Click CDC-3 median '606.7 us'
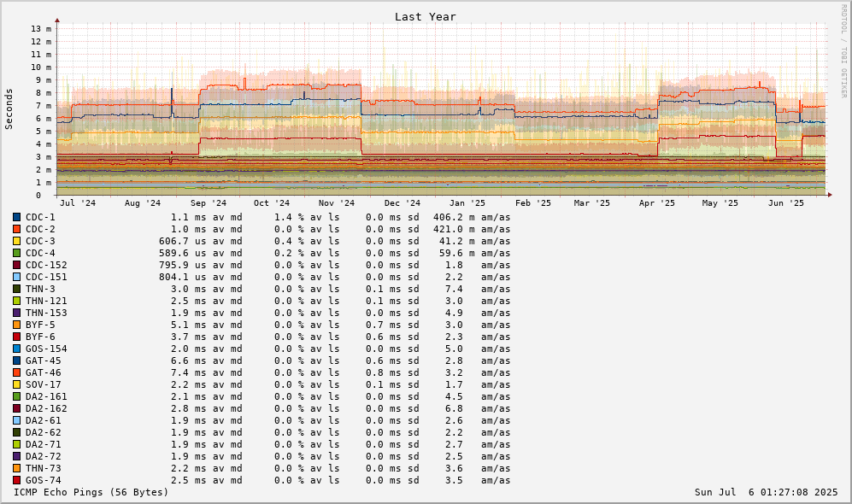This screenshot has height=504, width=852. tap(183, 241)
